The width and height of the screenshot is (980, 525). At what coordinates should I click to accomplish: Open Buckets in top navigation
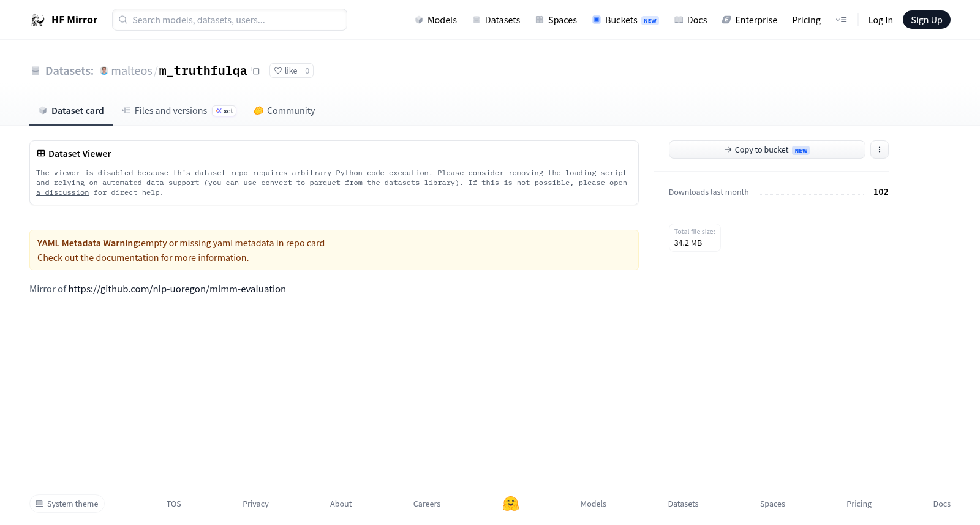625,20
